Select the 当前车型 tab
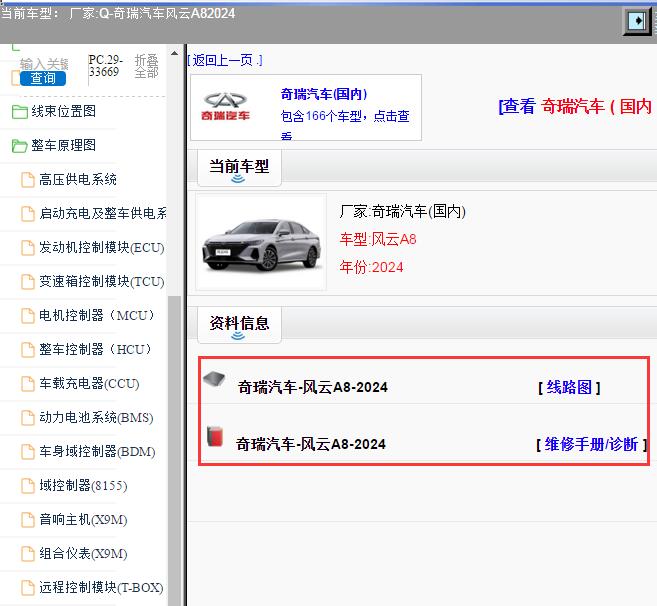 tap(239, 168)
